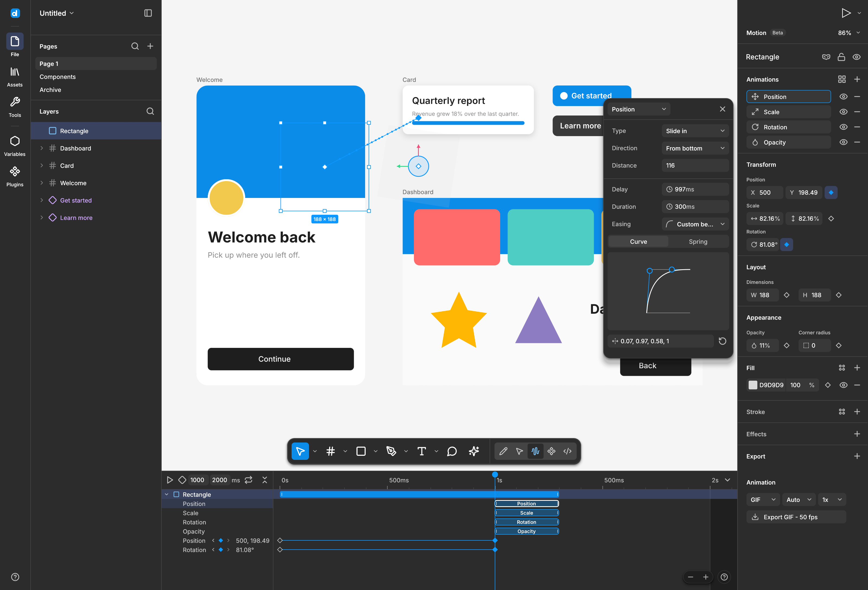Click the Continue button on Welcome frame
The height and width of the screenshot is (590, 868).
click(x=280, y=359)
